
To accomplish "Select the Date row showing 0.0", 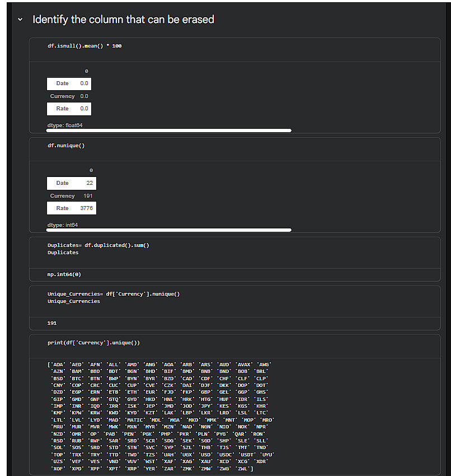I will pyautogui.click(x=69, y=83).
